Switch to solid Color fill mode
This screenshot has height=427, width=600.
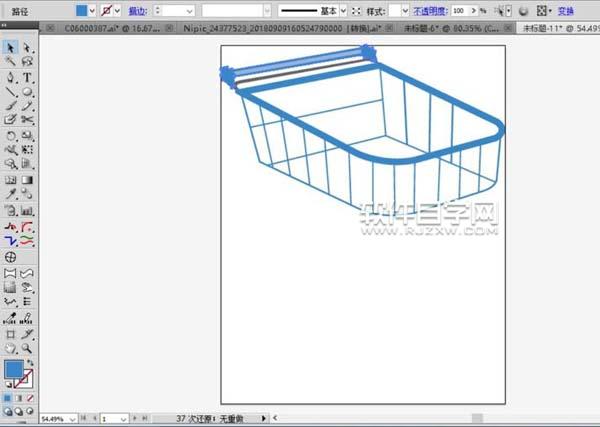(7, 396)
